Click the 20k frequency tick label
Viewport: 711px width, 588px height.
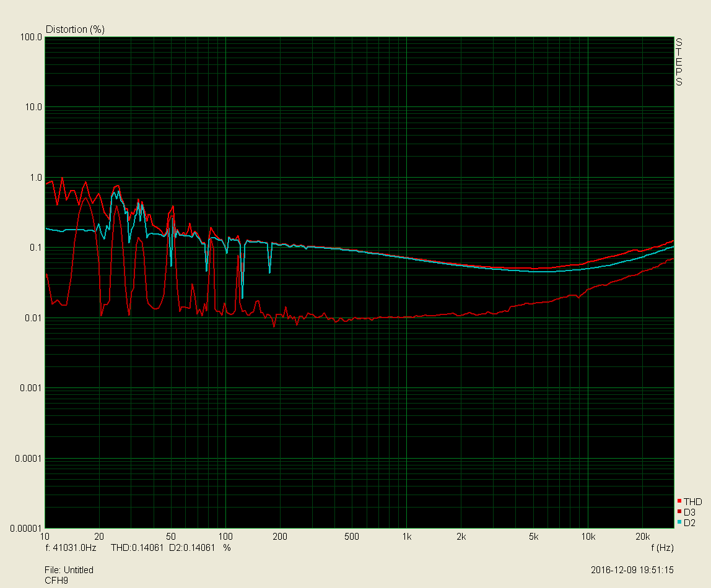(642, 537)
